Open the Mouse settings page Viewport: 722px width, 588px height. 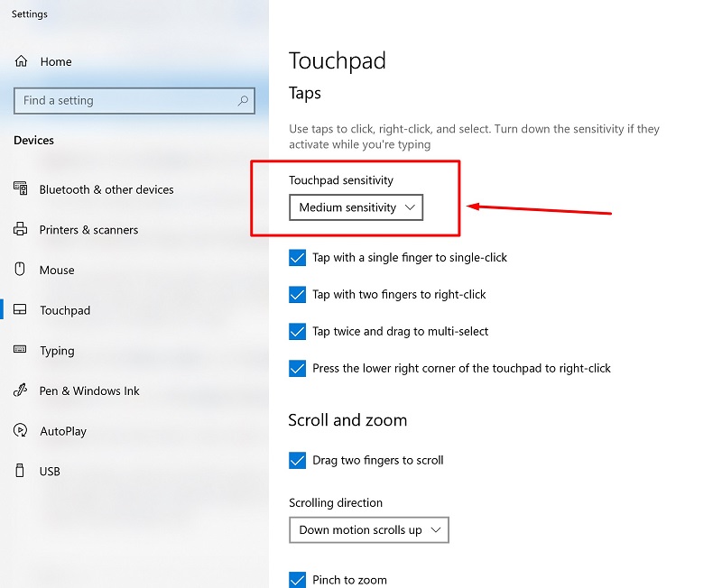(x=57, y=270)
